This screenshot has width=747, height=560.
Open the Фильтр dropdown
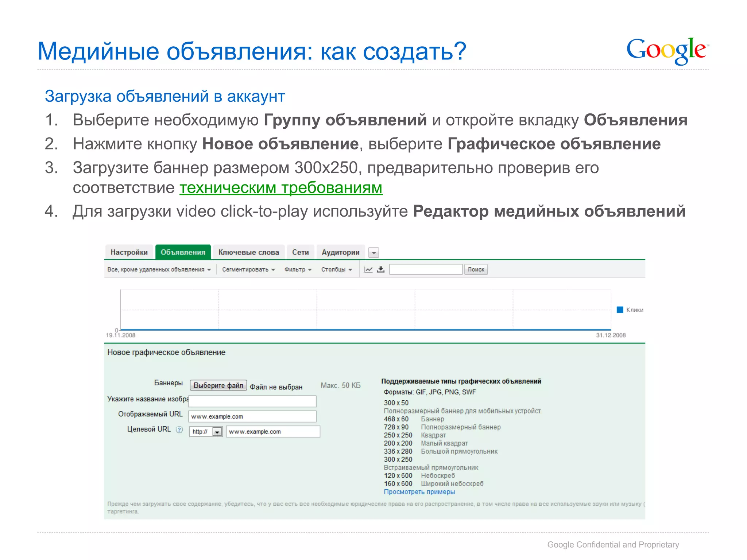298,269
